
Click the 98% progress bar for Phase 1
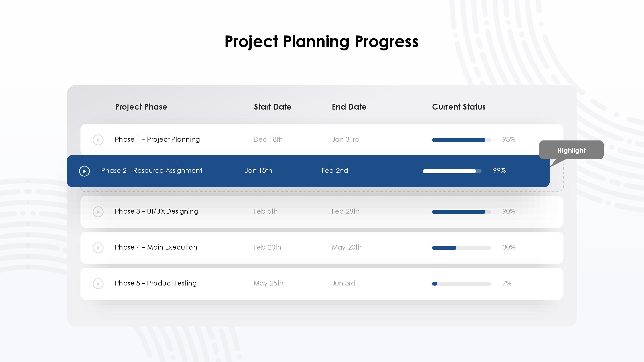[x=461, y=140]
